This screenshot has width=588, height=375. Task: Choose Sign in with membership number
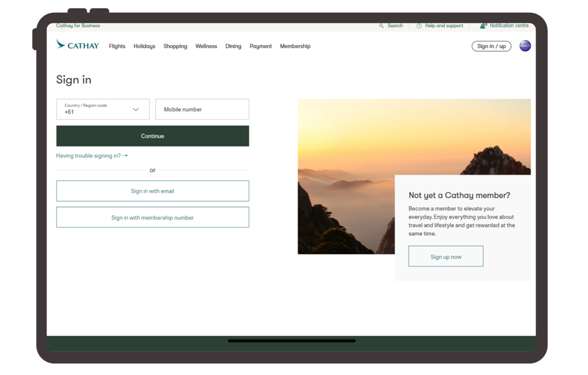[x=152, y=217]
